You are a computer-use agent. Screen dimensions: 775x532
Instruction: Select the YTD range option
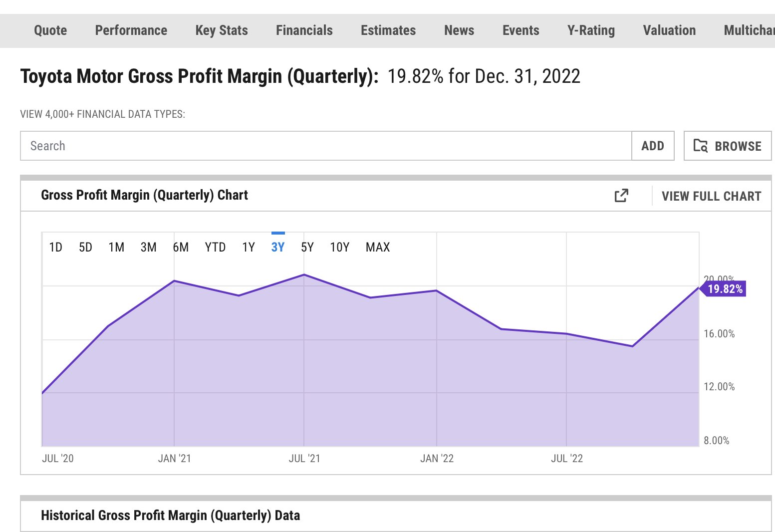coord(215,247)
